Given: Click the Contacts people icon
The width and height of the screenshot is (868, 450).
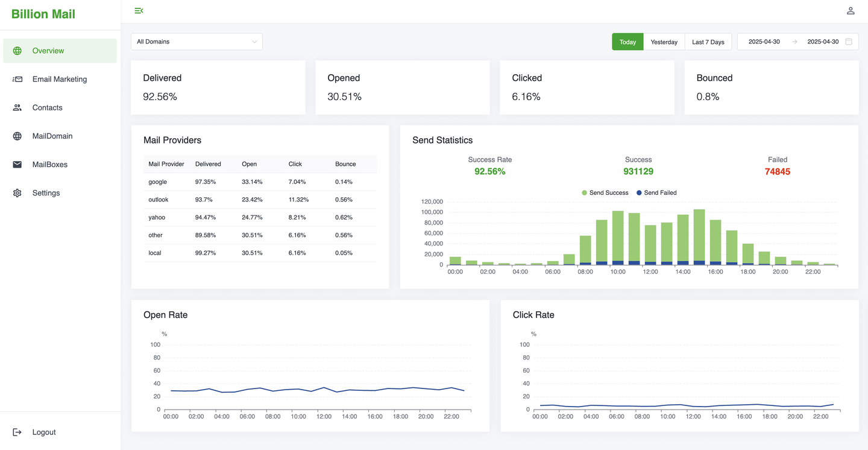Looking at the screenshot, I should point(17,107).
